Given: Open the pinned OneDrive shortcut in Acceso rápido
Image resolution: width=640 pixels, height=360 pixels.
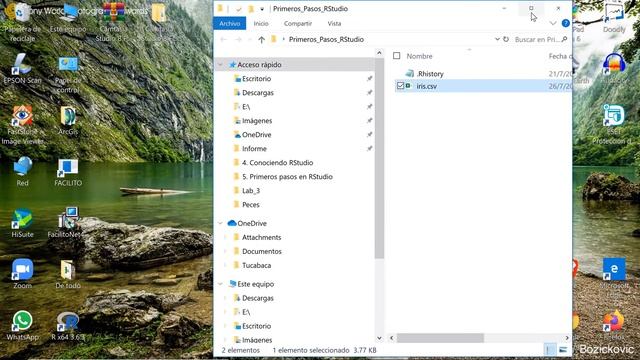Looking at the screenshot, I should pos(256,135).
